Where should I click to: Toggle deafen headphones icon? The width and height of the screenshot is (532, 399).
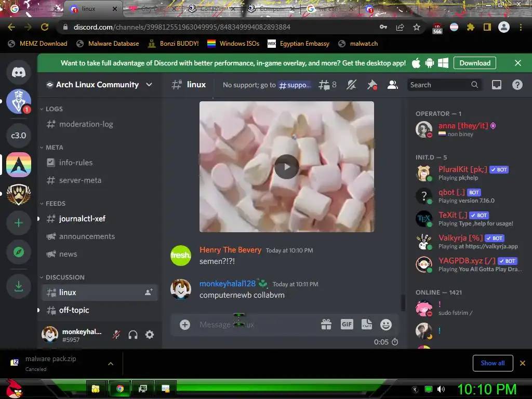[x=133, y=335]
